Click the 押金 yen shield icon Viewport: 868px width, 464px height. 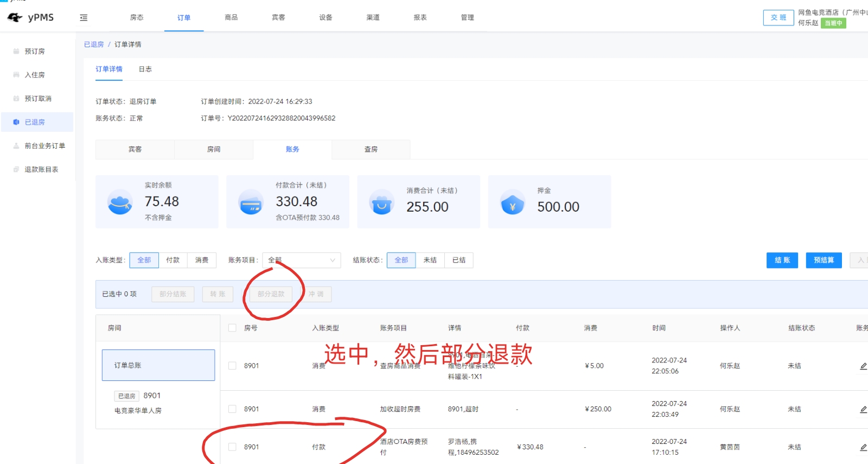point(513,202)
